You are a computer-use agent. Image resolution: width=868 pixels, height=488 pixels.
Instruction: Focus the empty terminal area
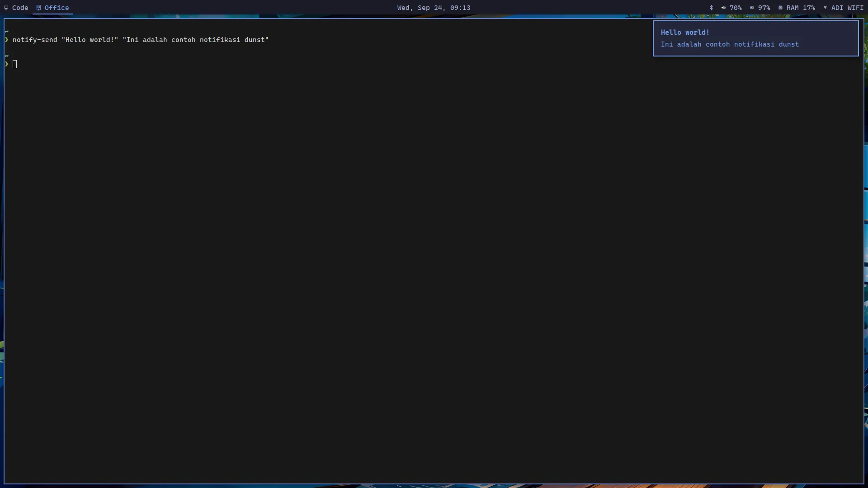click(x=434, y=271)
